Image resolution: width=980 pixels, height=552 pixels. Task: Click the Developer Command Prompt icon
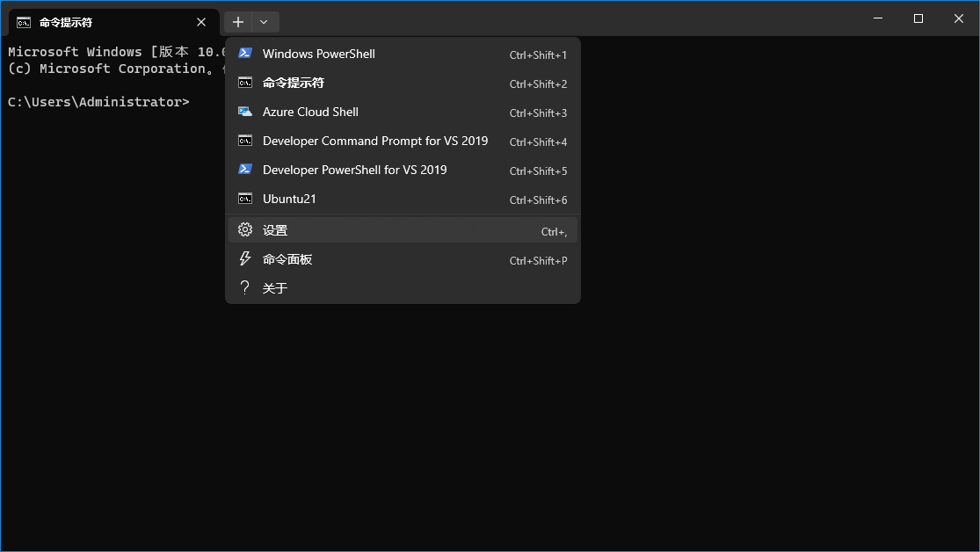pos(245,141)
